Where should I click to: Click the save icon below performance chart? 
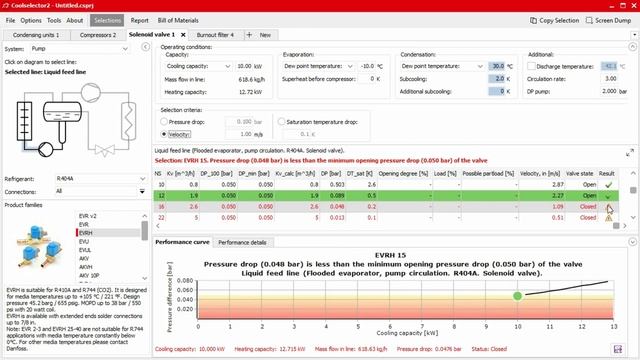[x=618, y=349]
